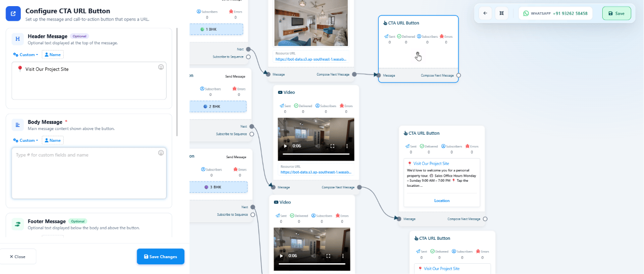Click the Location button in the CTA node preview
Image resolution: width=644 pixels, height=274 pixels.
click(x=442, y=201)
